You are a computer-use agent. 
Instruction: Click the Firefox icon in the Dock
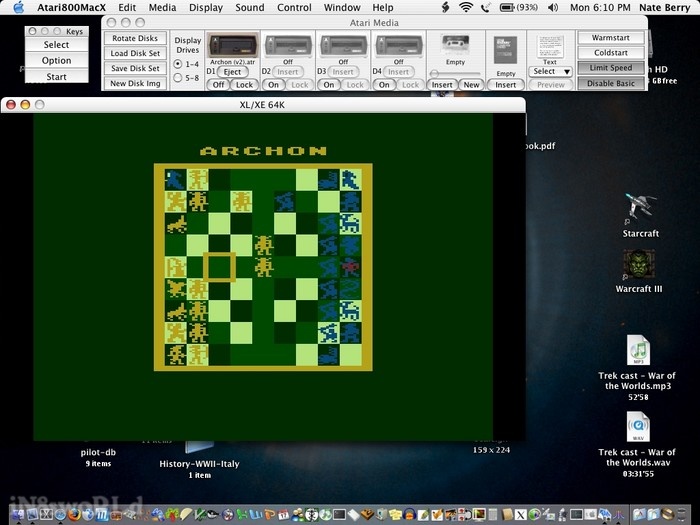pyautogui.click(x=74, y=514)
